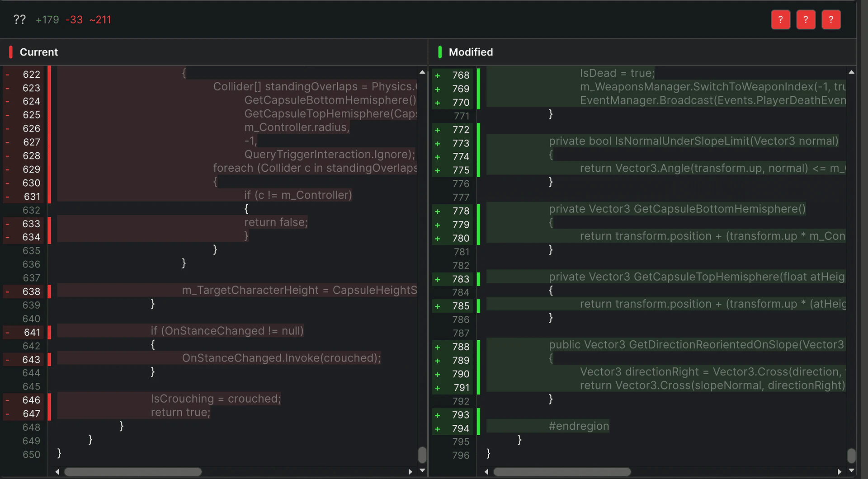Click the ~211 modifications counter
This screenshot has width=868, height=479.
[100, 20]
